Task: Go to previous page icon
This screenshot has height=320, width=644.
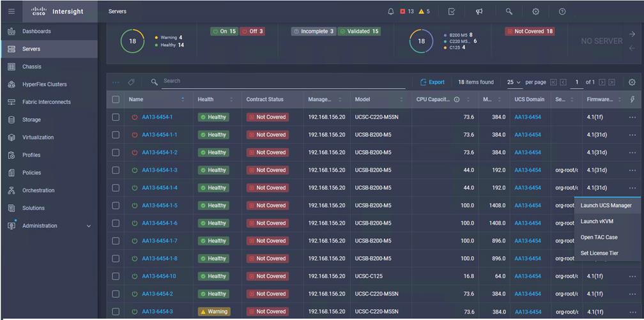Action: pyautogui.click(x=563, y=82)
